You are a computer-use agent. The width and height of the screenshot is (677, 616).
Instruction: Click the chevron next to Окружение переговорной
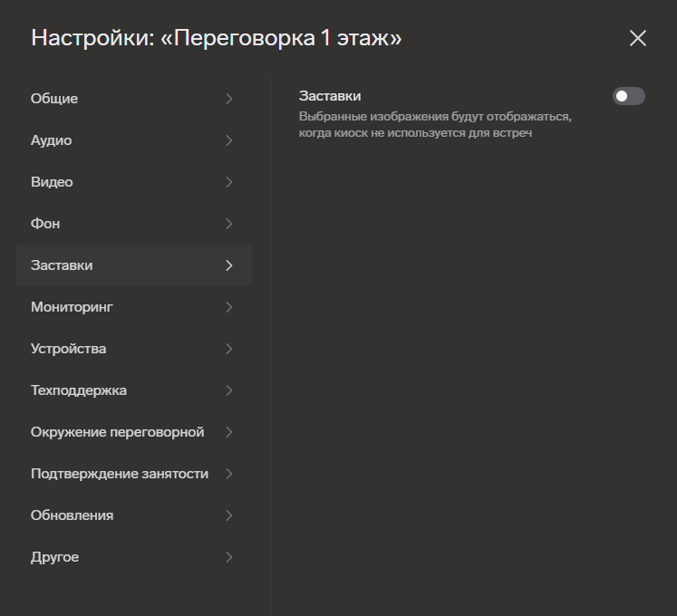coord(228,432)
